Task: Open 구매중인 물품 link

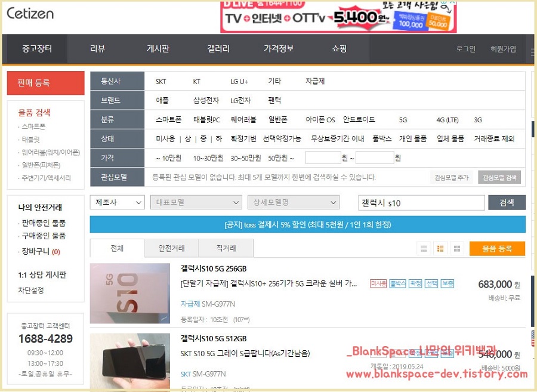Action: 44,236
